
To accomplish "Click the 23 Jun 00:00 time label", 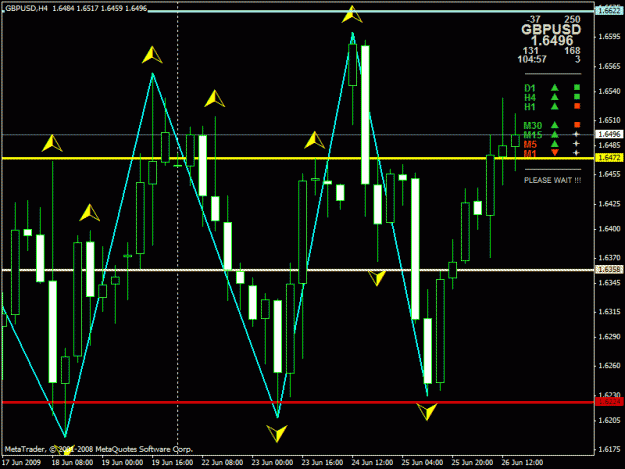I will tap(272, 462).
